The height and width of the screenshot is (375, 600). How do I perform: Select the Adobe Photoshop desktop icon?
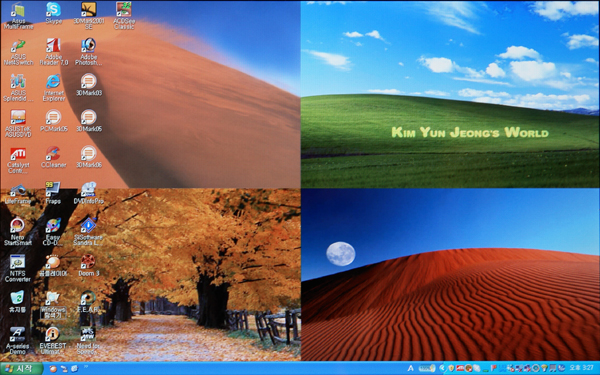pyautogui.click(x=89, y=51)
